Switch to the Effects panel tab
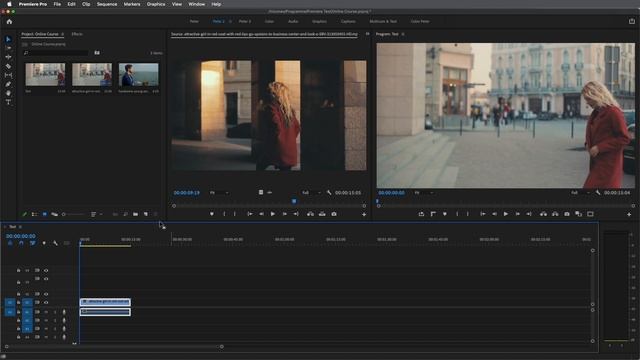Viewport: 640px width, 360px height. pos(77,34)
